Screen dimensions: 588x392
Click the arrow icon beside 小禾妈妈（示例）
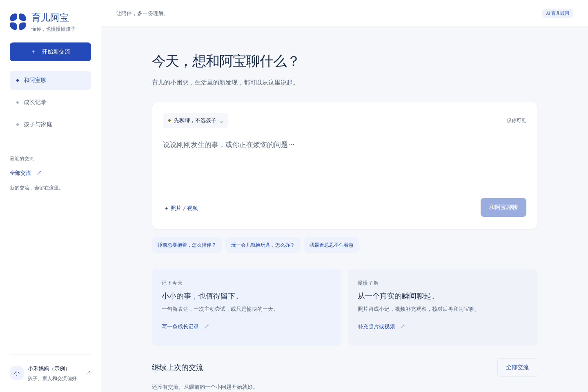tap(88, 373)
